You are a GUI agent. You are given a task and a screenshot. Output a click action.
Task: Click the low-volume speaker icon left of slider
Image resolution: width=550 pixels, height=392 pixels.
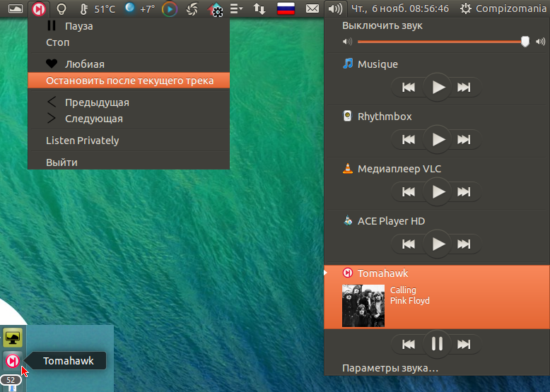pos(347,42)
